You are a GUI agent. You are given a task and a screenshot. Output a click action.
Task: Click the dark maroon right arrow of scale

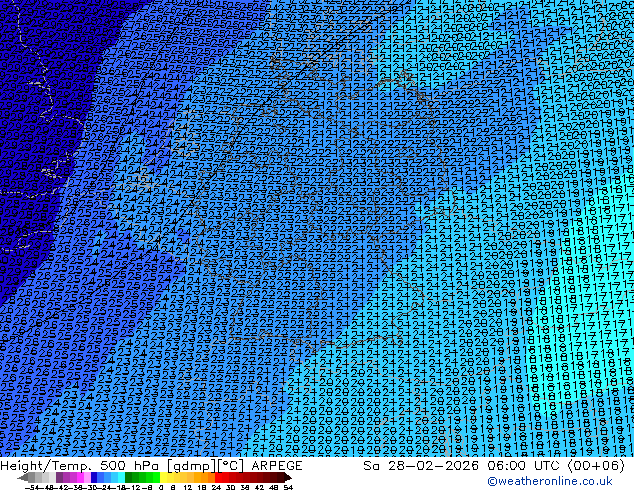pyautogui.click(x=288, y=477)
